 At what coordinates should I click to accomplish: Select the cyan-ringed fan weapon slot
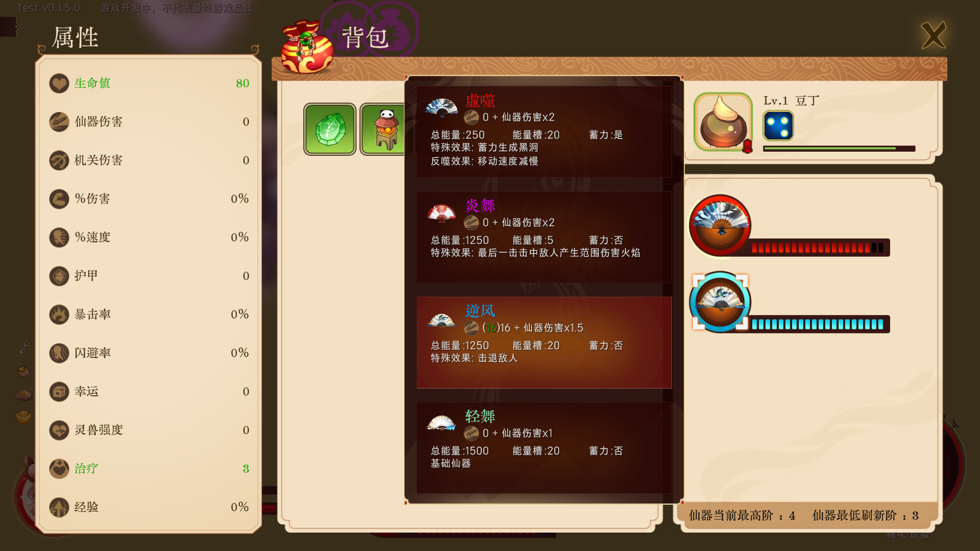[x=720, y=302]
